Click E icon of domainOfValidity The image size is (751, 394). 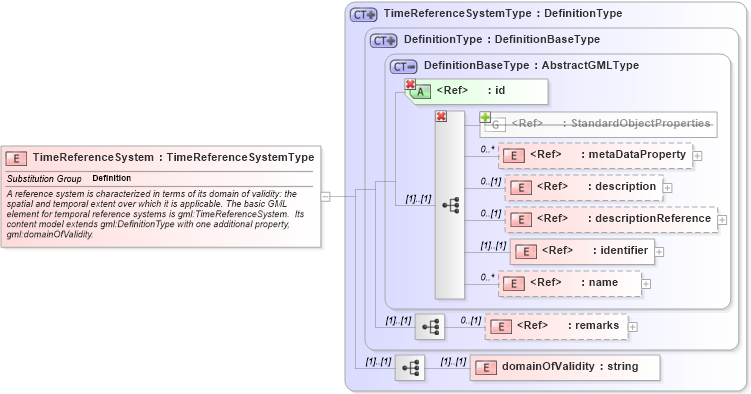click(x=486, y=368)
